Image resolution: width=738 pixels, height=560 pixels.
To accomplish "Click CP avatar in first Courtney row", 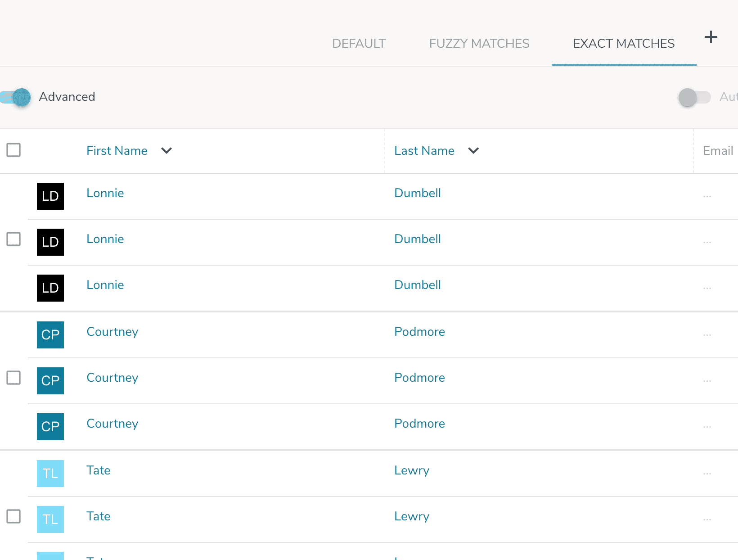I will (x=50, y=335).
